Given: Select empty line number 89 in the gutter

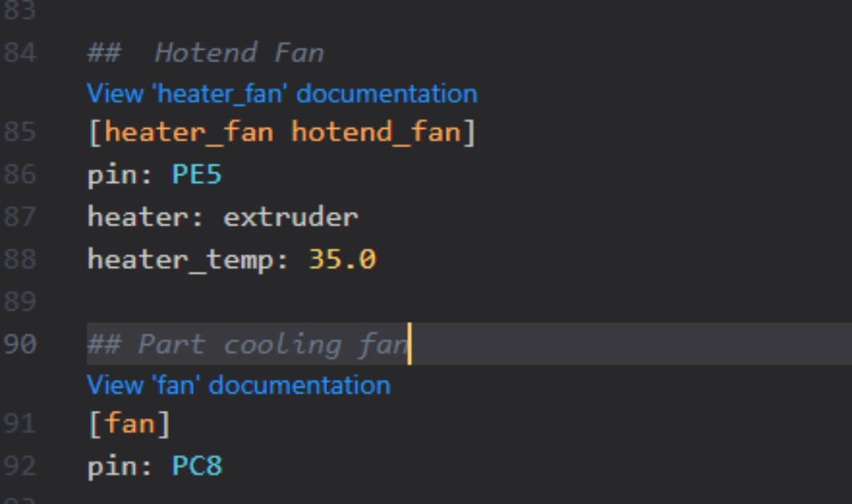Looking at the screenshot, I should (20, 301).
